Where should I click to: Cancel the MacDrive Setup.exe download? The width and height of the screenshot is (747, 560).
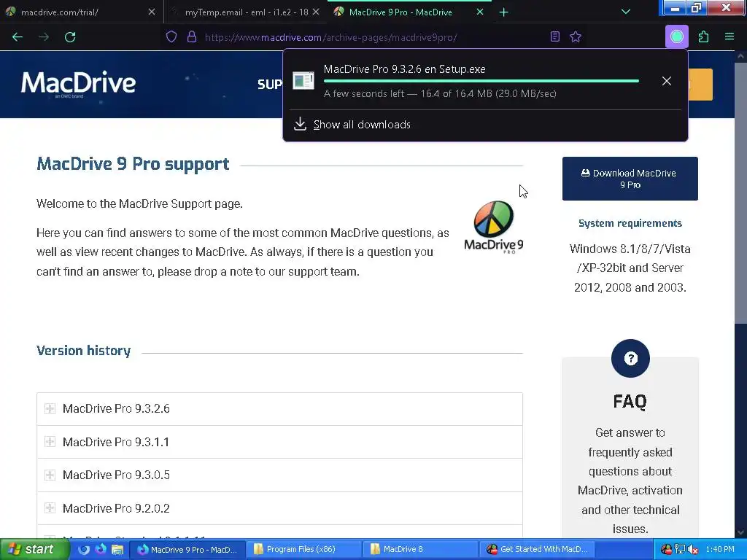click(667, 81)
